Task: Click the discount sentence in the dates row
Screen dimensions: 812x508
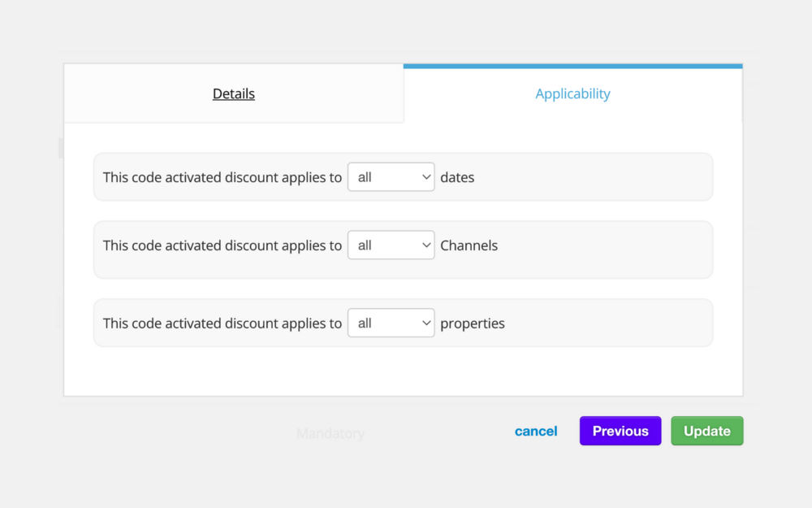Action: point(222,177)
